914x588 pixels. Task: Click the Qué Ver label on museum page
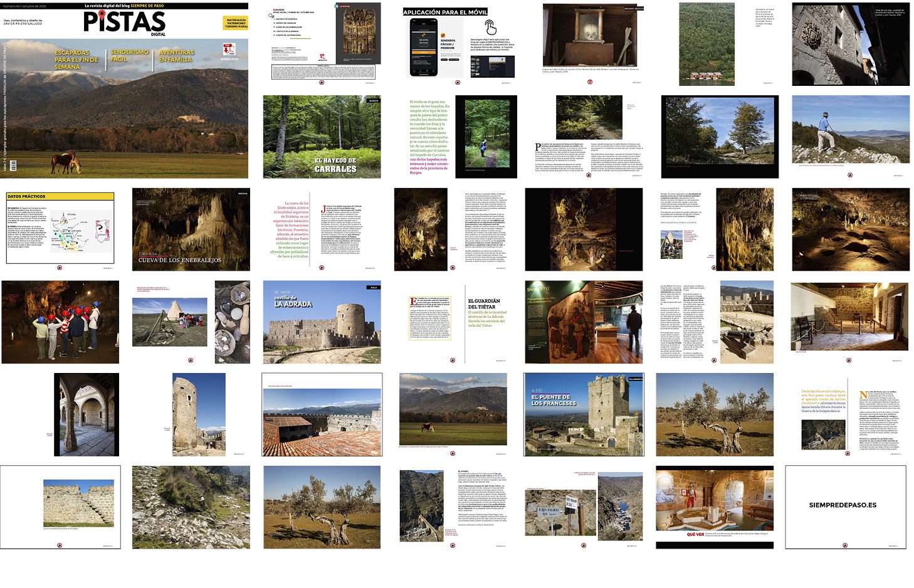(695, 535)
